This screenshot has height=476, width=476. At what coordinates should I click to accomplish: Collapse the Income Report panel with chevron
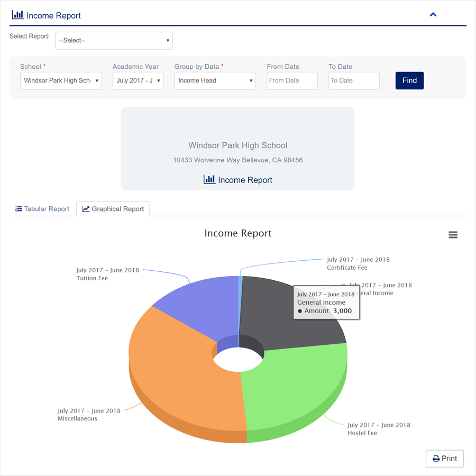(x=433, y=15)
